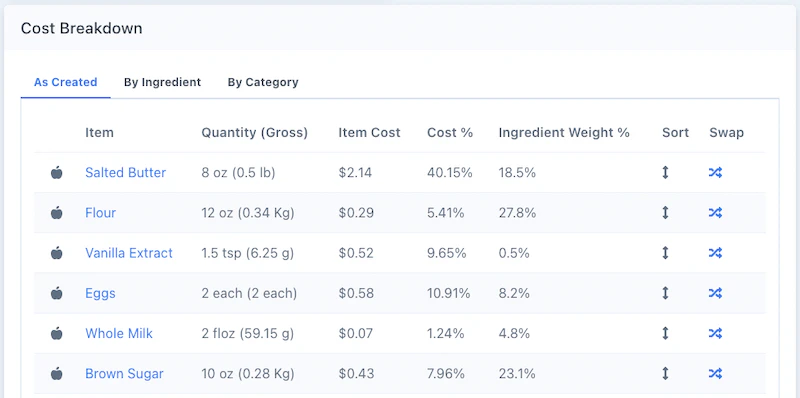Click the 10 oz (0.28 Kg) quantity
800x398 pixels.
[x=248, y=374]
